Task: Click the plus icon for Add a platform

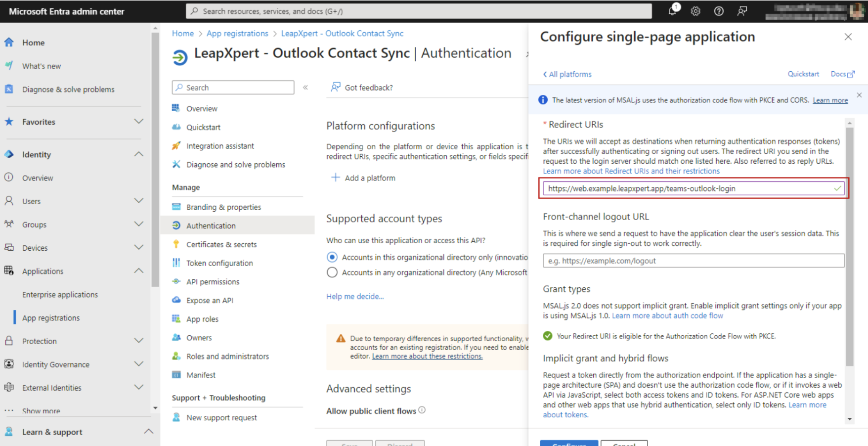Action: pos(335,178)
